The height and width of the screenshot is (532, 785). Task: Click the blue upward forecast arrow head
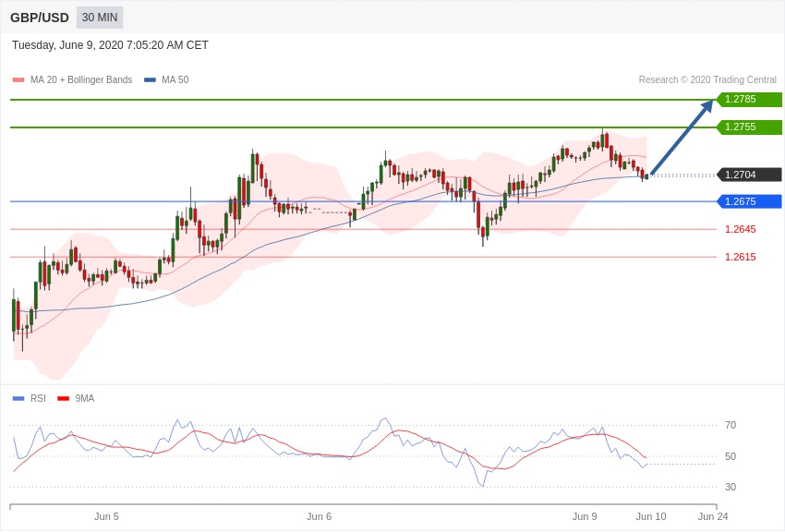tap(706, 106)
